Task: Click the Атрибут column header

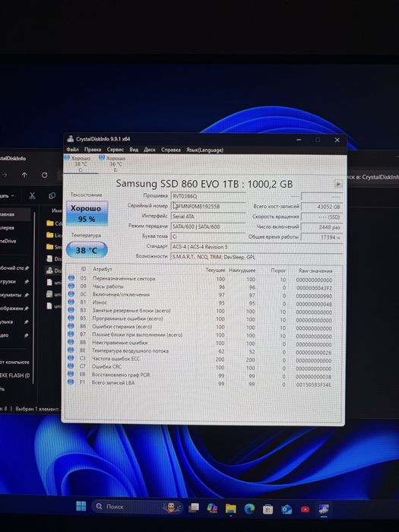Action: point(102,269)
